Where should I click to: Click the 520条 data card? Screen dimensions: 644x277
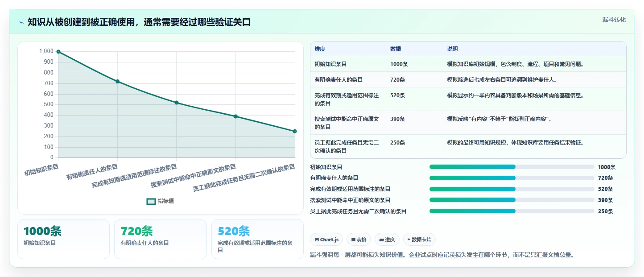pos(258,239)
